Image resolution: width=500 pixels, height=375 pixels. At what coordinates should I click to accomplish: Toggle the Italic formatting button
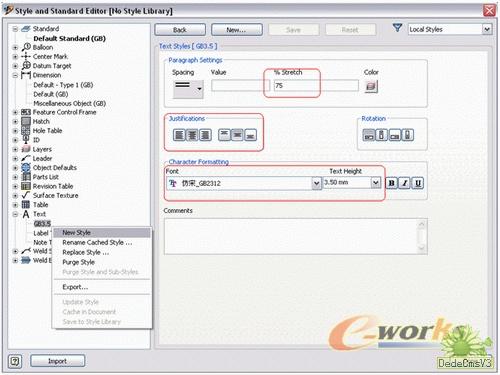click(405, 183)
